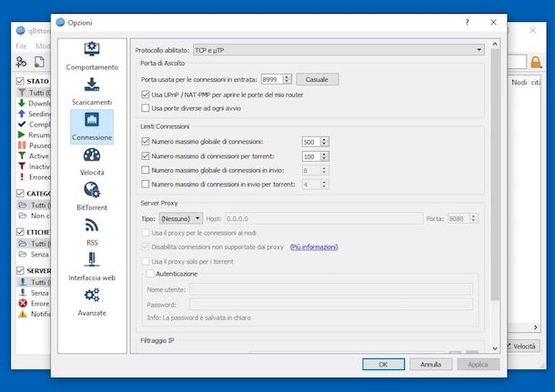Image resolution: width=555 pixels, height=392 pixels.
Task: Select Senza etichetta filter in main window
Action: coord(35,255)
